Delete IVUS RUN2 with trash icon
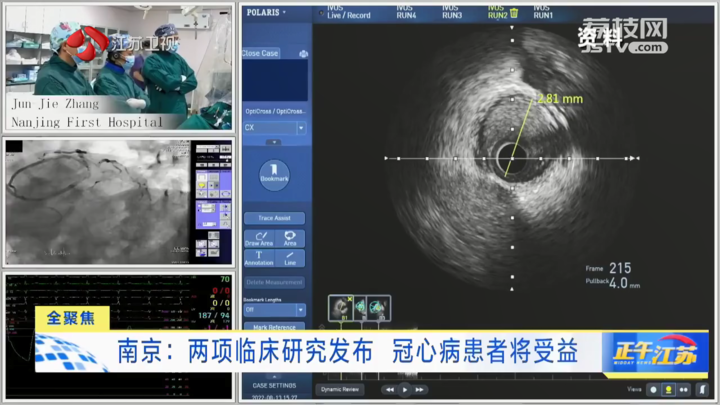Viewport: 720px width, 405px height. coord(514,14)
